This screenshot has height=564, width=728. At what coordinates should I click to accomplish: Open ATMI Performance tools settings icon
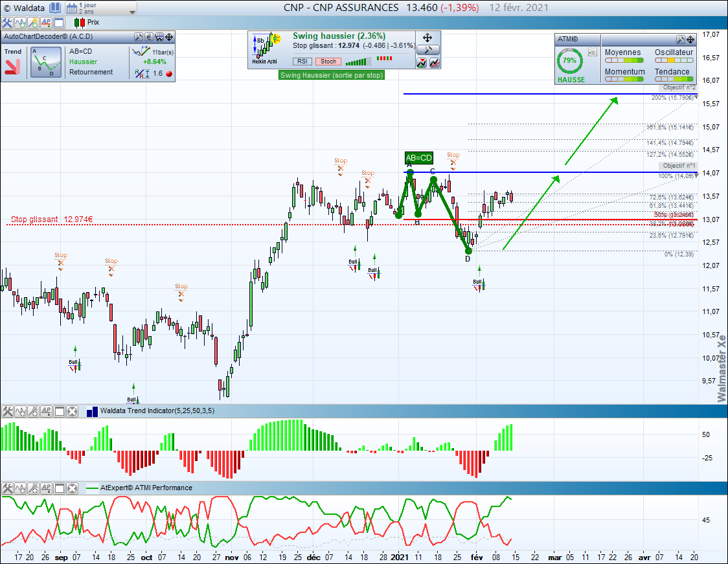[x=7, y=488]
